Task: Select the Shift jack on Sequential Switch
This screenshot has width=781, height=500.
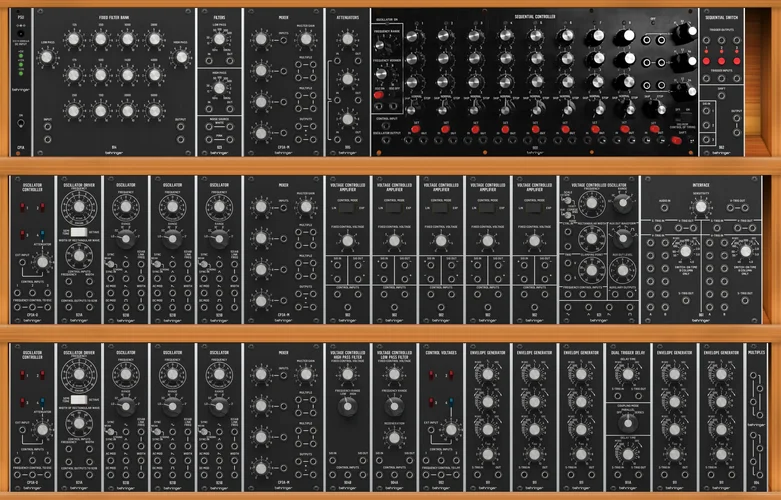Action: point(721,95)
